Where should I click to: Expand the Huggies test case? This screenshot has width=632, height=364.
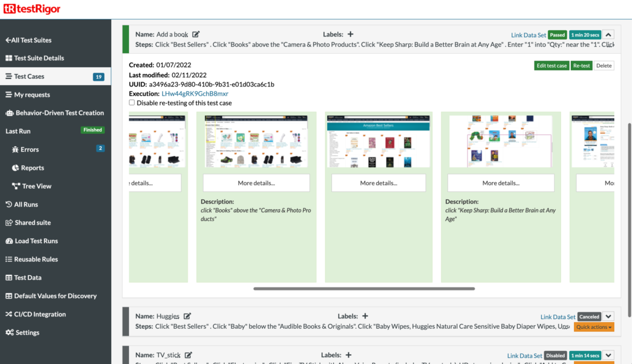(608, 316)
